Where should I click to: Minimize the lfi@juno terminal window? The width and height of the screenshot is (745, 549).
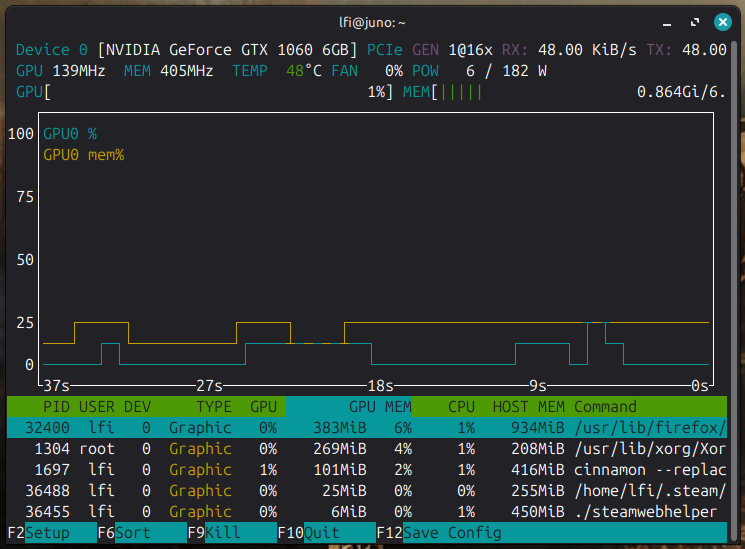tap(667, 22)
